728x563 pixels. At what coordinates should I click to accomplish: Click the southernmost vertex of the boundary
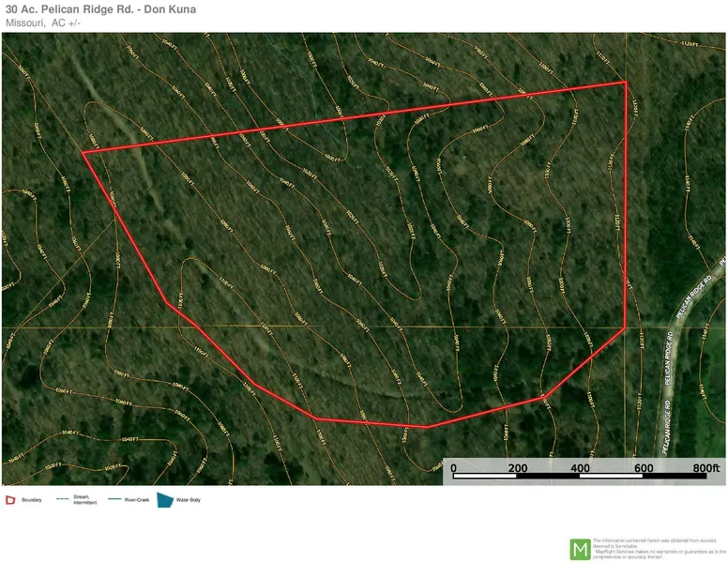pyautogui.click(x=427, y=427)
